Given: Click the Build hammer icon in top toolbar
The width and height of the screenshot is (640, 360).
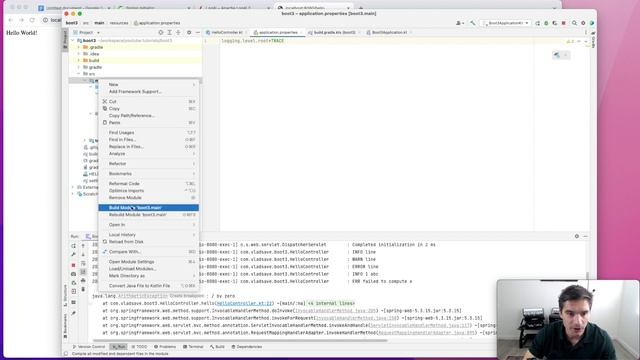Looking at the screenshot, I should pos(473,23).
